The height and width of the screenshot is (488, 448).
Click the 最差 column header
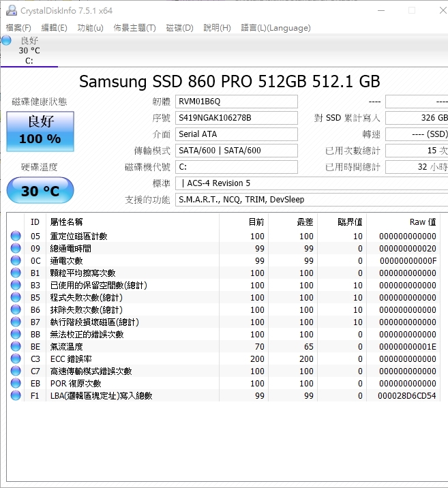[293, 222]
